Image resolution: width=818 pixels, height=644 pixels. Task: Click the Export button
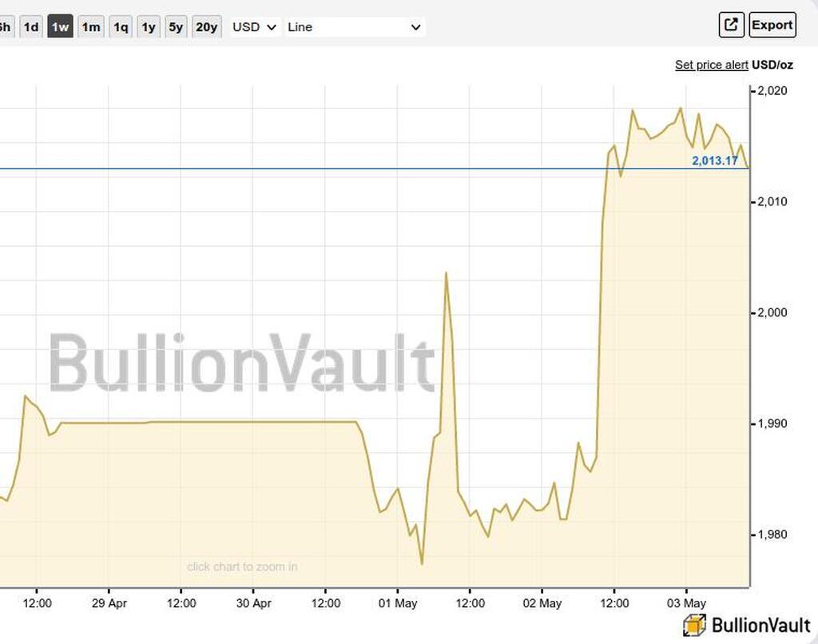coord(772,25)
